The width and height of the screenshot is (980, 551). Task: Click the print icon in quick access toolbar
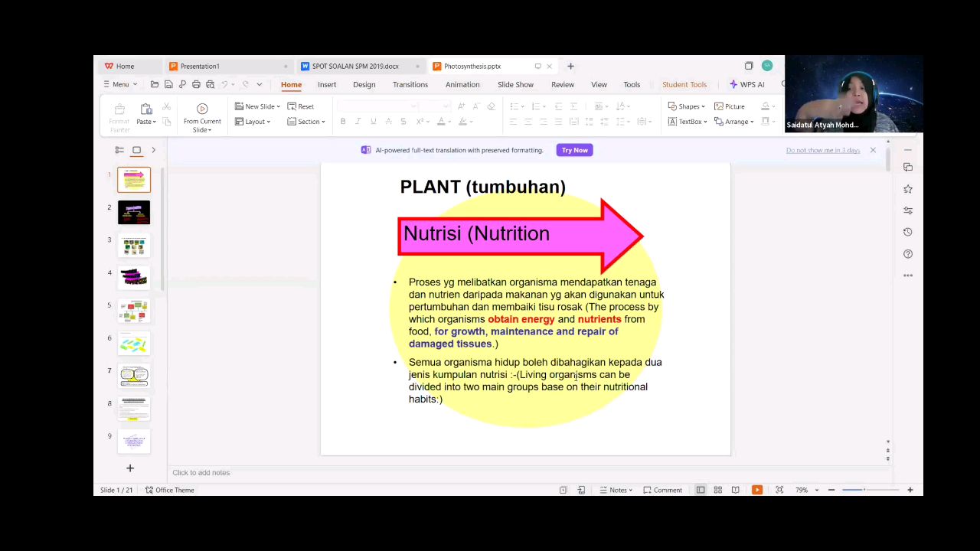(x=196, y=84)
